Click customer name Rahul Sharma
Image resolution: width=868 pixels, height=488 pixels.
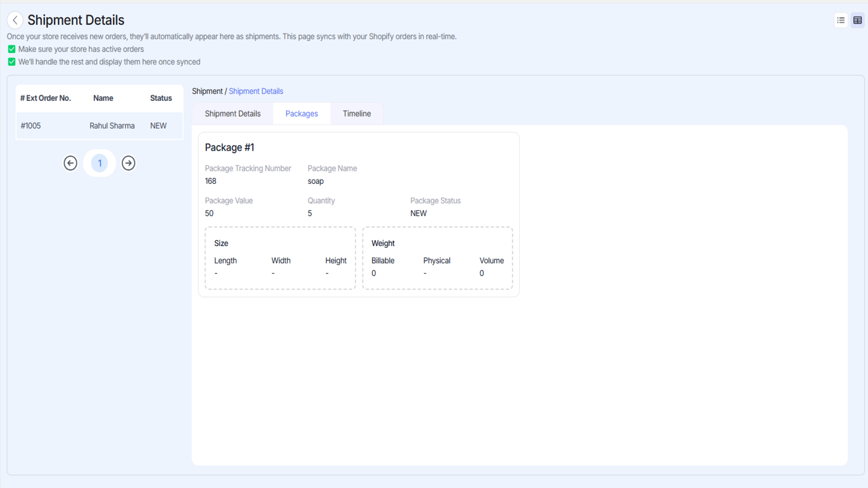coord(112,126)
